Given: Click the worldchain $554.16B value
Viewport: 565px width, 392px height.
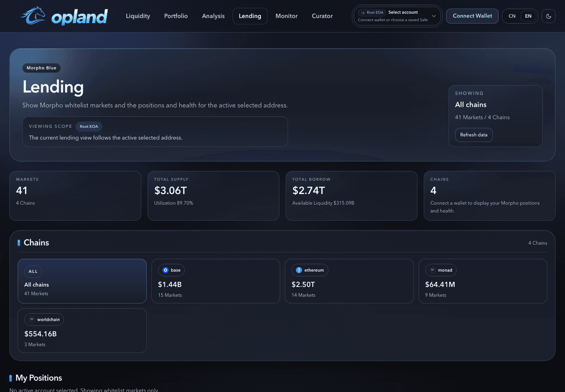Looking at the screenshot, I should [x=41, y=334].
